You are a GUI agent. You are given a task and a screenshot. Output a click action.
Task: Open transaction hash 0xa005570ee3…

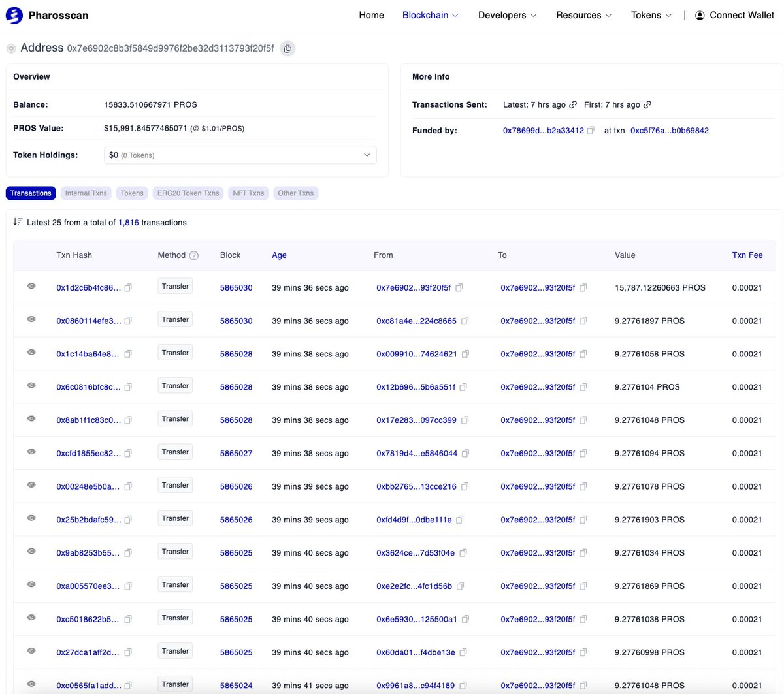click(x=88, y=586)
